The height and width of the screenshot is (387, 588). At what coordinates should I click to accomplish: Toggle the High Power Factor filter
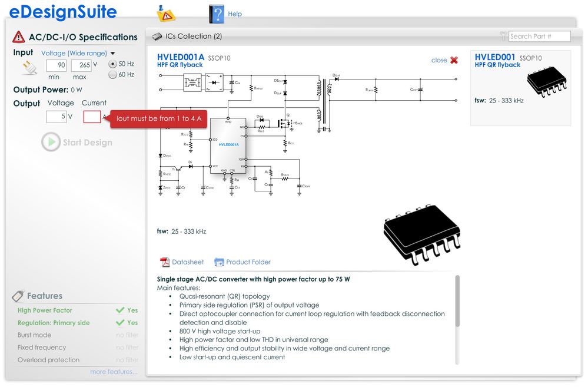tap(78, 310)
